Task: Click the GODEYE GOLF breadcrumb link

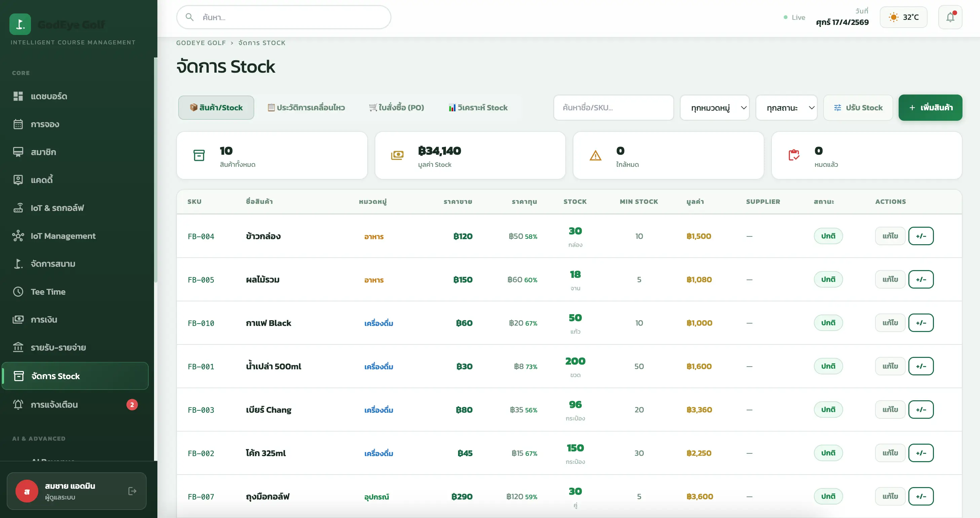Action: click(201, 43)
